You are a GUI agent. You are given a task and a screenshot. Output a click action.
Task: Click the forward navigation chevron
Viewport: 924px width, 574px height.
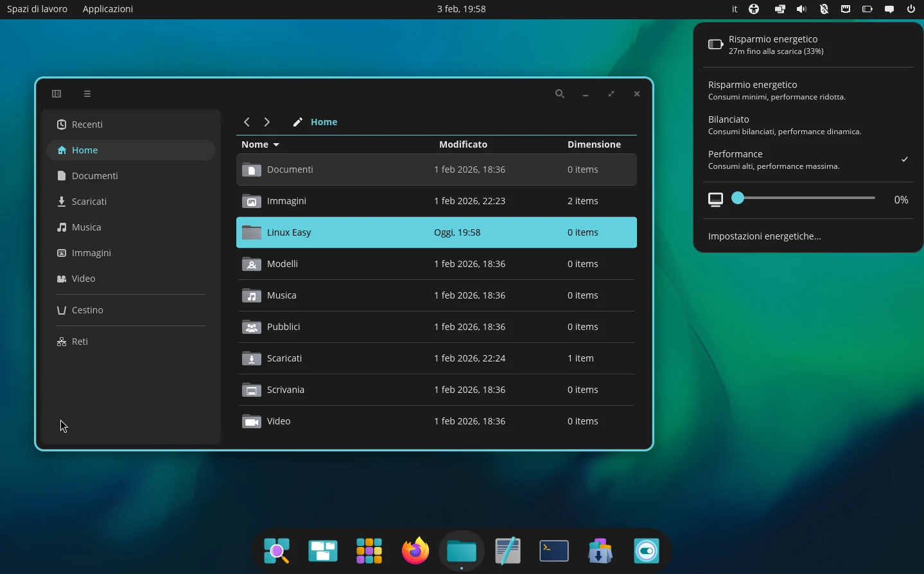(267, 122)
